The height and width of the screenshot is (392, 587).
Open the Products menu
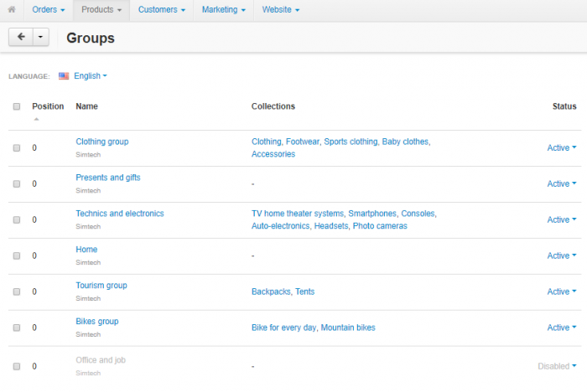[x=101, y=10]
